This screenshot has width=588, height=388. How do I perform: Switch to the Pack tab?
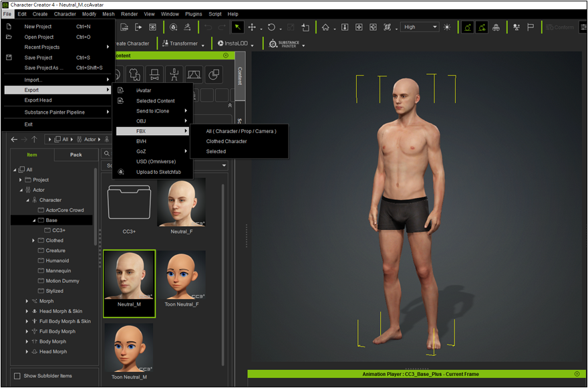(76, 155)
